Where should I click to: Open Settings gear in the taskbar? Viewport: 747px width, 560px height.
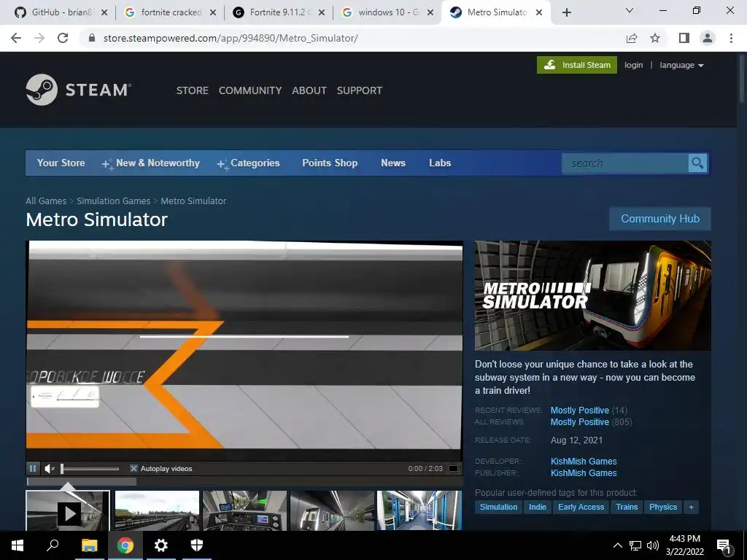pyautogui.click(x=161, y=545)
